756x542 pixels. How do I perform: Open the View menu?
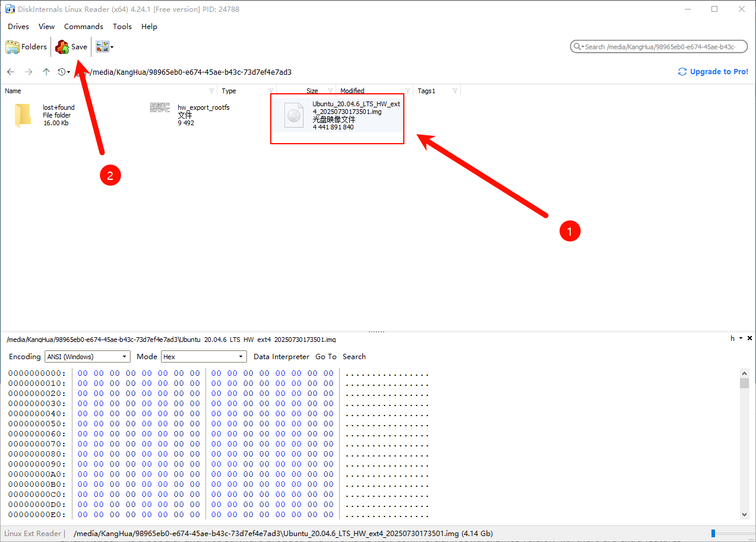coord(46,27)
